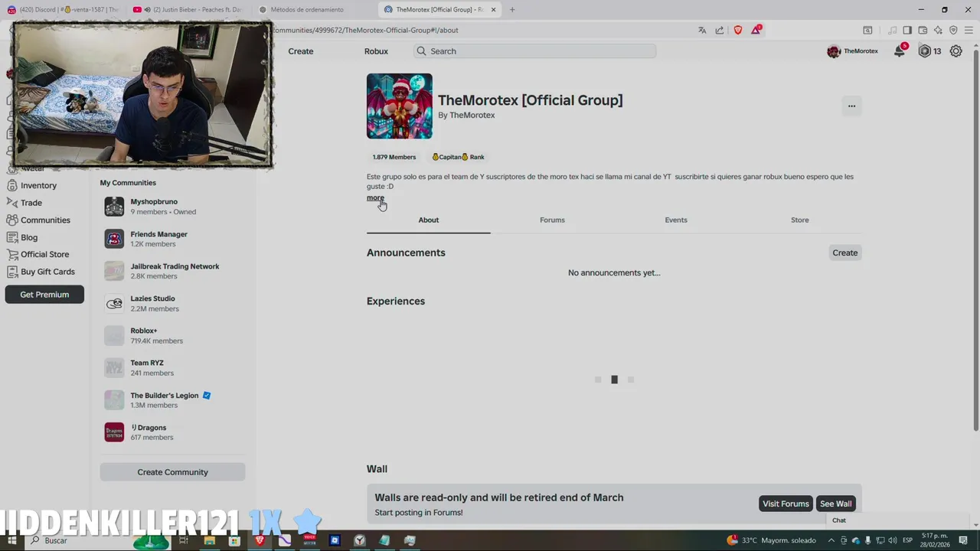This screenshot has width=980, height=551.
Task: Open the Dragons community
Action: [172, 432]
